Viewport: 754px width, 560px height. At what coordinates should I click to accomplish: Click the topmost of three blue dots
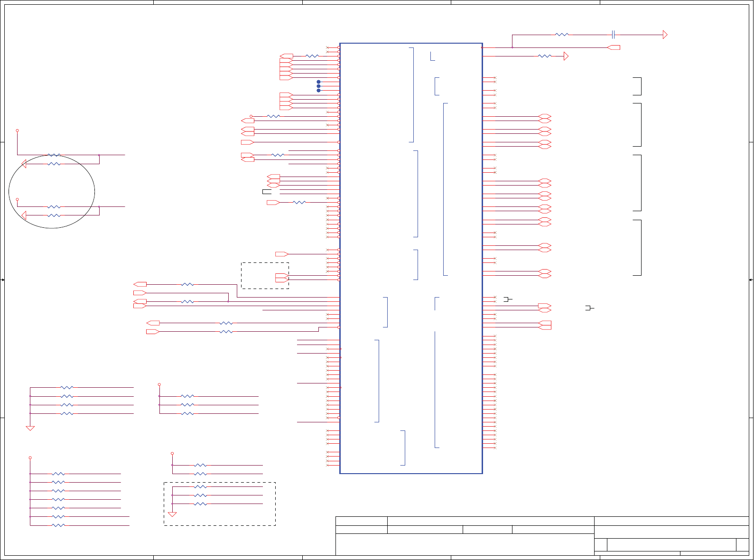(x=318, y=82)
